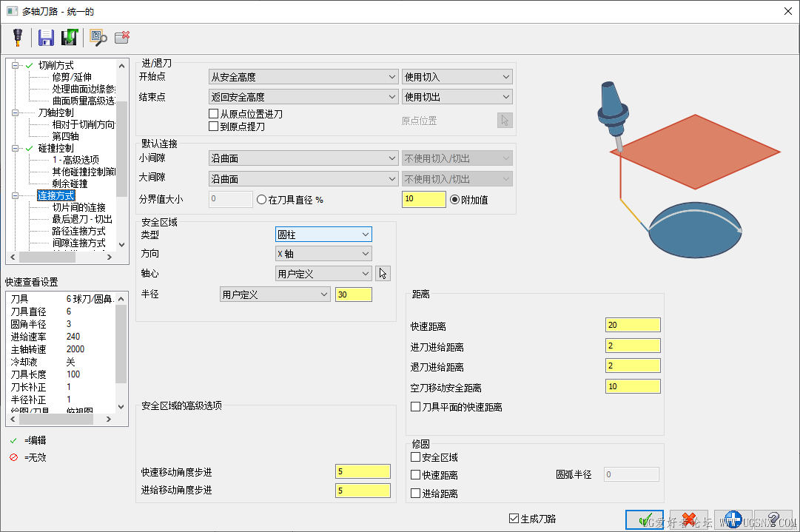Click the load parameters green arrow icon
Screen dimensions: 800x532
(70, 37)
